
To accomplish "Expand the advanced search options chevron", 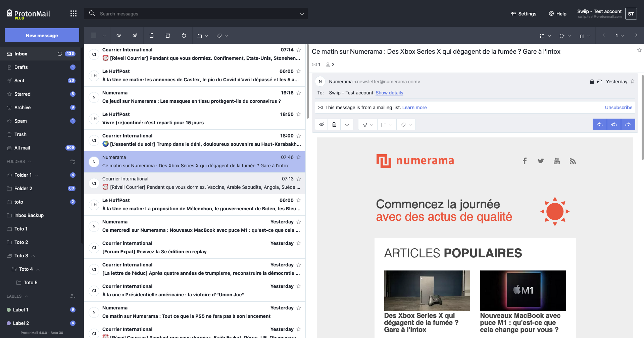I will click(302, 14).
